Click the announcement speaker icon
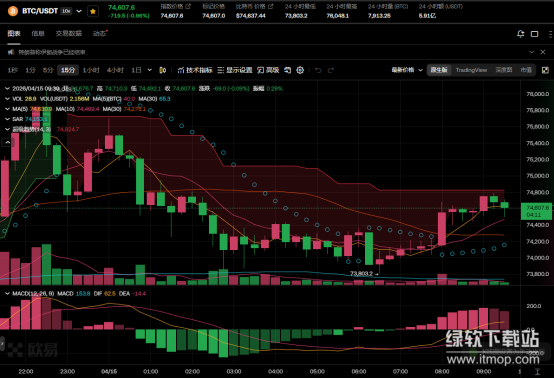The image size is (554, 379). pos(11,52)
